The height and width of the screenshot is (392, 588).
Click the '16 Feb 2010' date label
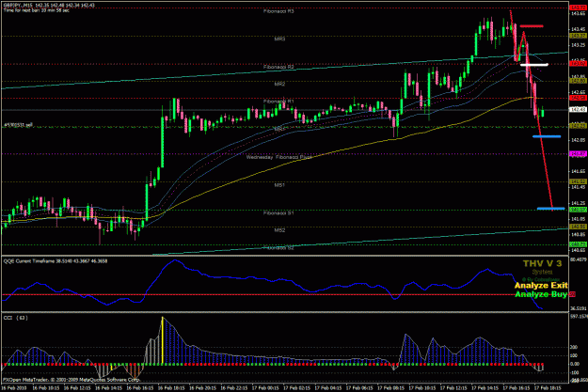point(14,388)
